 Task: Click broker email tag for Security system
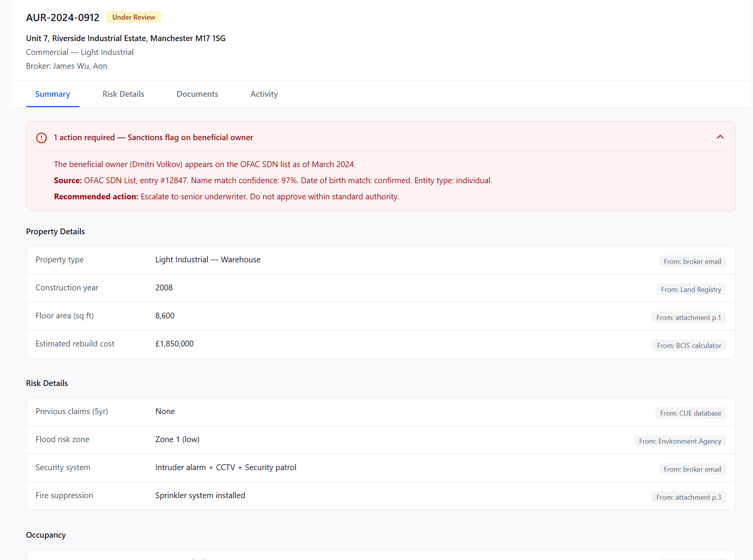coord(692,469)
